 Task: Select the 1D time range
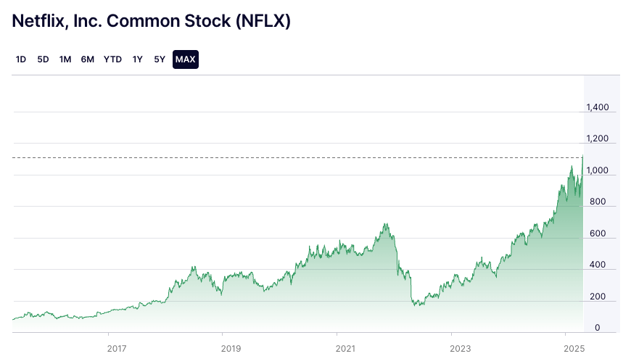21,59
